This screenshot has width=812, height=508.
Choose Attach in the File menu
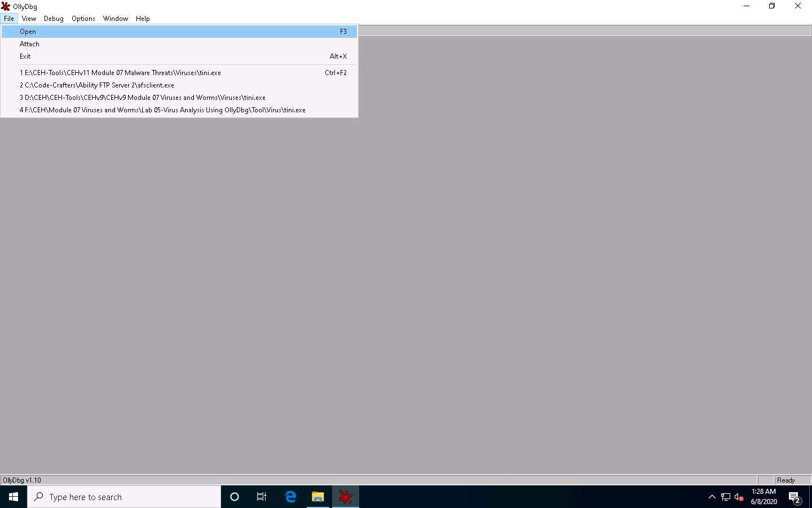click(x=179, y=44)
